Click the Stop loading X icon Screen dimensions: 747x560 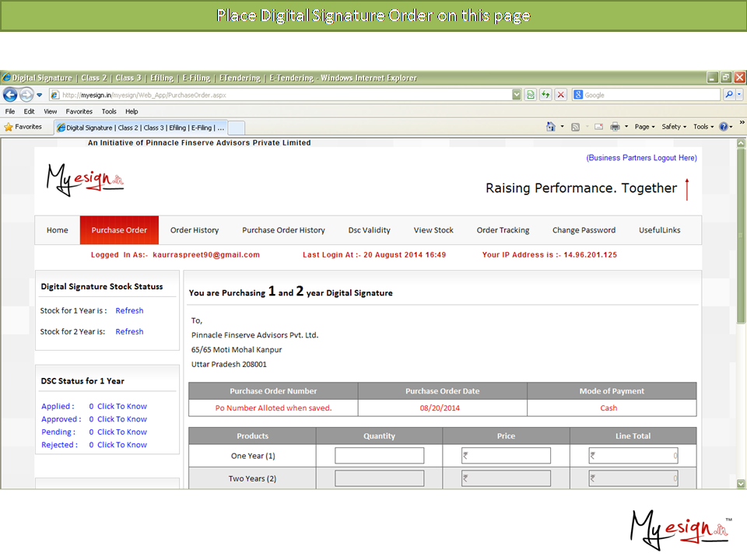(x=560, y=95)
